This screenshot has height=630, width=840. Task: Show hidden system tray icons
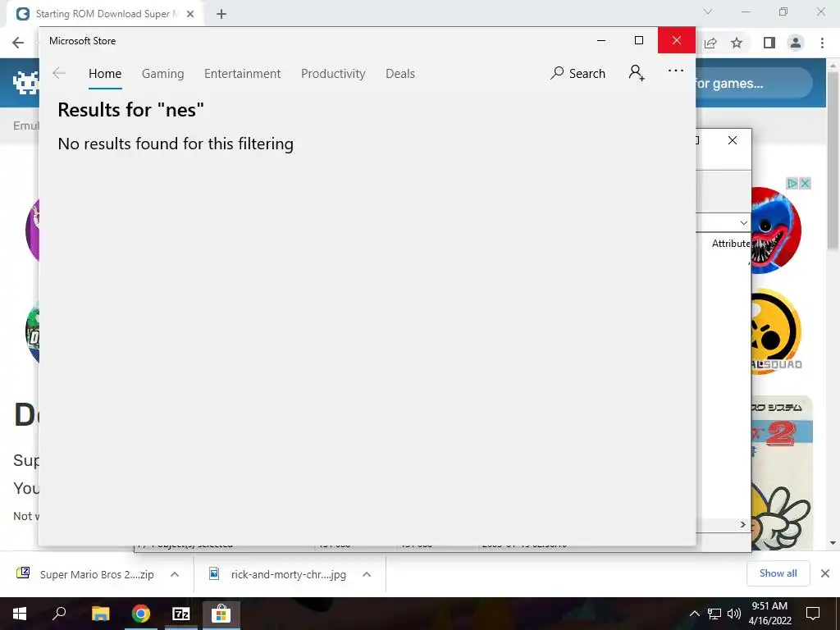[694, 614]
